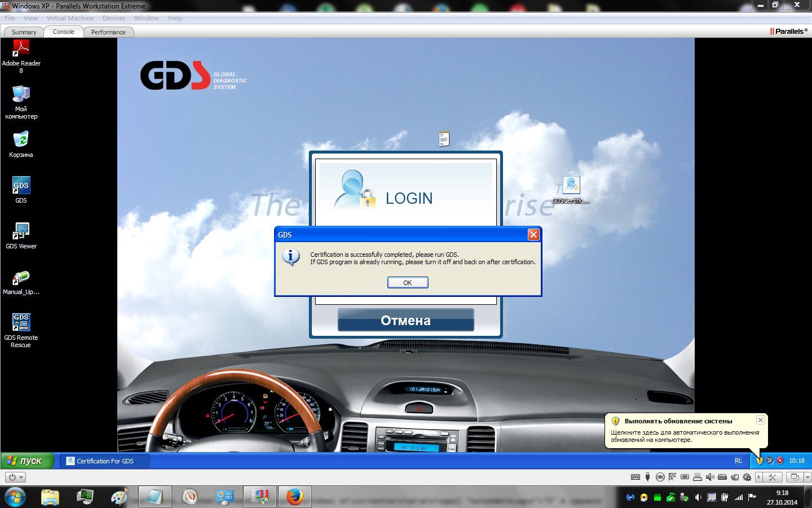The image size is (812, 508).
Task: Open the Parallels View menu
Action: click(30, 18)
